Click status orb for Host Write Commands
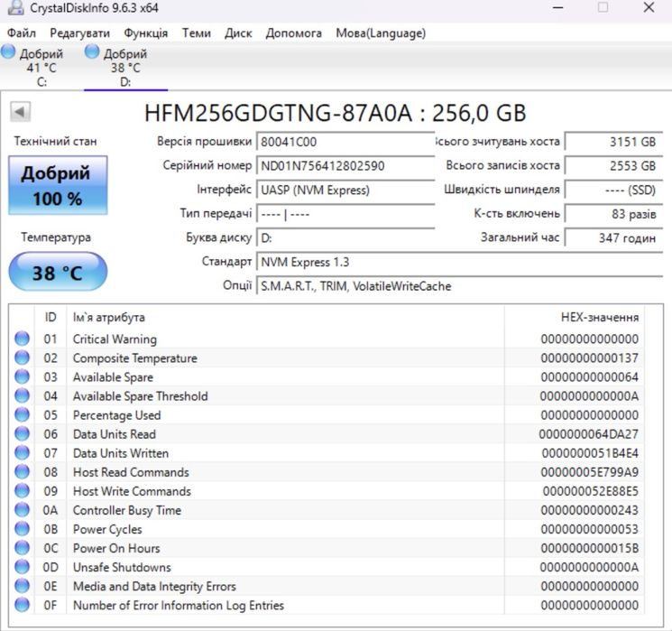The image size is (672, 631). click(22, 491)
